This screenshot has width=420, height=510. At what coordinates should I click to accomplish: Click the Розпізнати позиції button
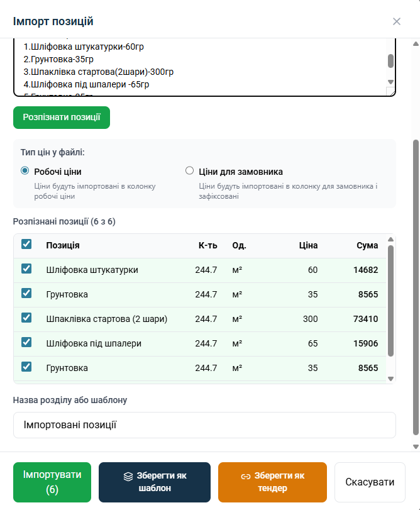coord(62,118)
